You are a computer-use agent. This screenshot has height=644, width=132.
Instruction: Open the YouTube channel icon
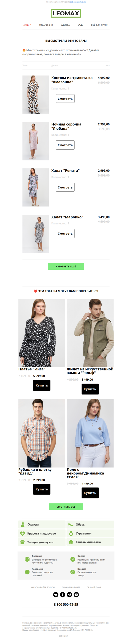click(x=76, y=595)
